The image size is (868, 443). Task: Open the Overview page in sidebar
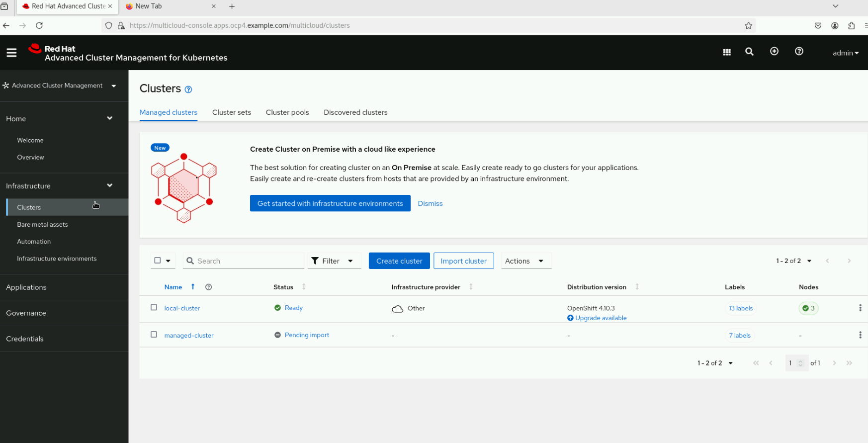[30, 157]
